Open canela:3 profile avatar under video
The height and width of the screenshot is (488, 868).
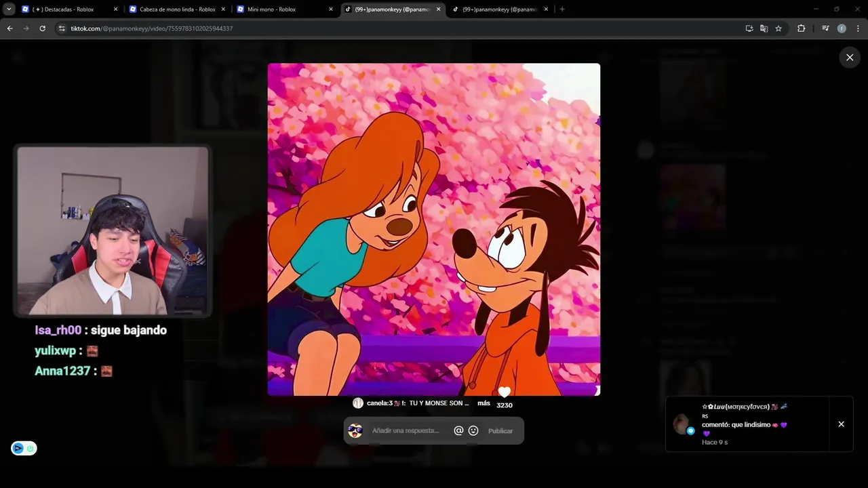358,403
